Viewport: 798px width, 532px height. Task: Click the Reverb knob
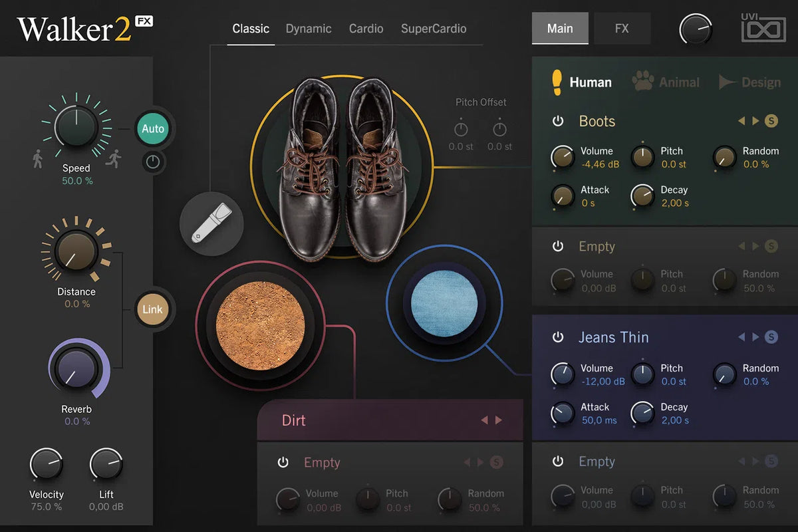75,368
